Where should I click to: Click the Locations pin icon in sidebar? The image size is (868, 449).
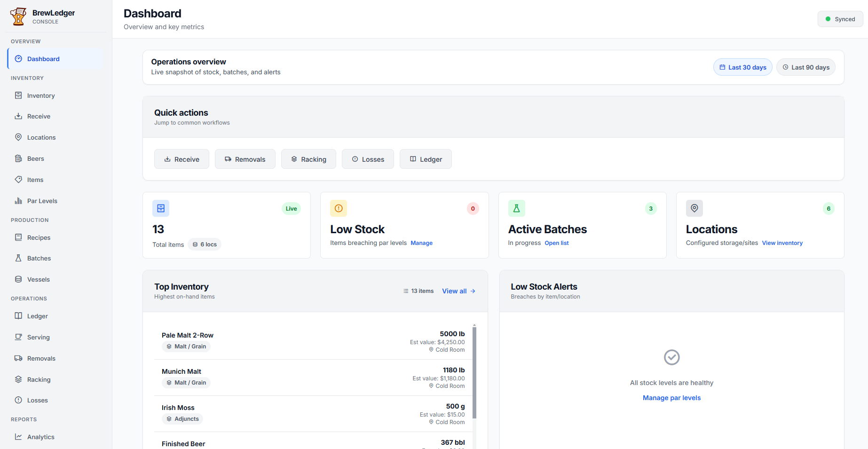point(18,137)
